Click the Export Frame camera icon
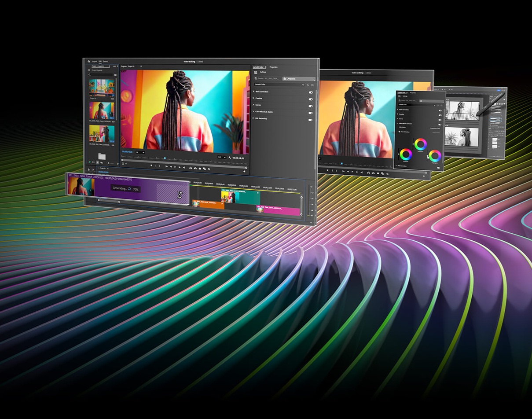This screenshot has width=532, height=419. click(x=200, y=169)
